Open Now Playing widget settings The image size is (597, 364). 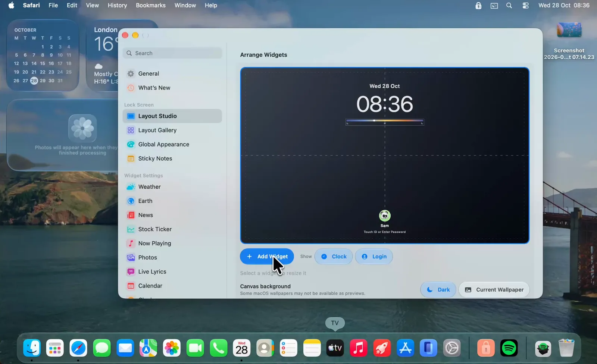172,244
